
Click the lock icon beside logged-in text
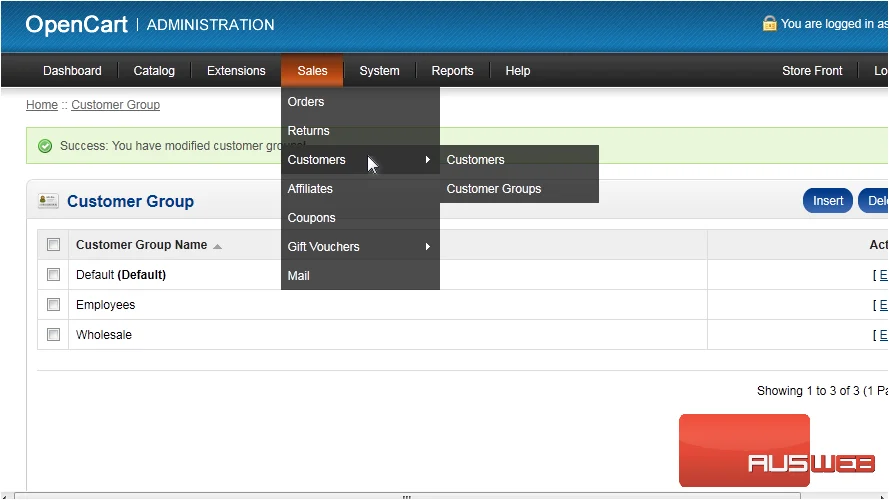[769, 23]
